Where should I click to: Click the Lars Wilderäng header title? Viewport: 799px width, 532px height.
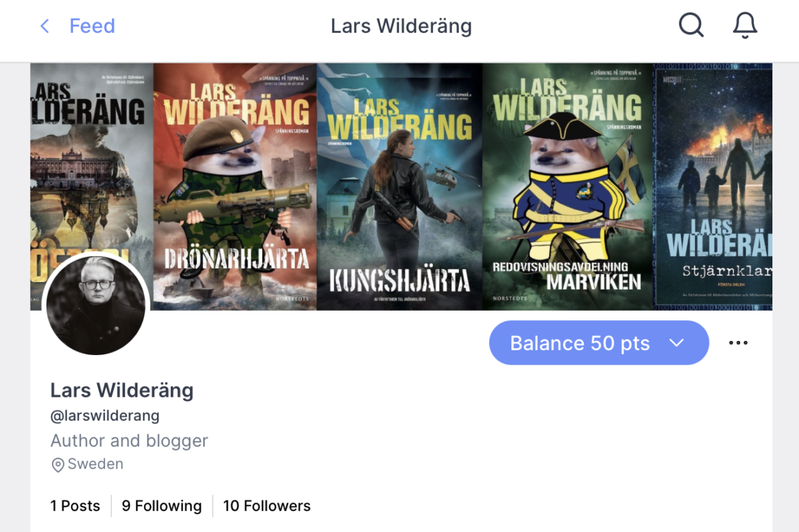(x=401, y=26)
